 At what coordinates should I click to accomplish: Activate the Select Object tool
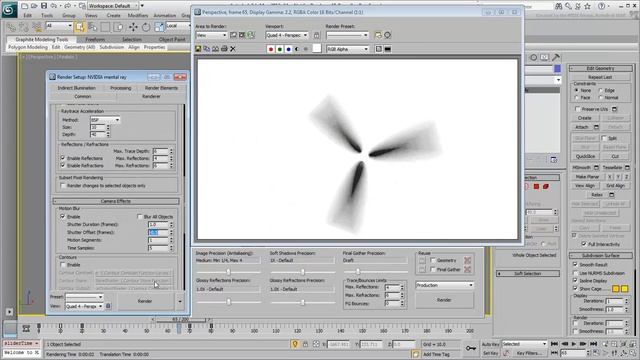(x=80, y=27)
